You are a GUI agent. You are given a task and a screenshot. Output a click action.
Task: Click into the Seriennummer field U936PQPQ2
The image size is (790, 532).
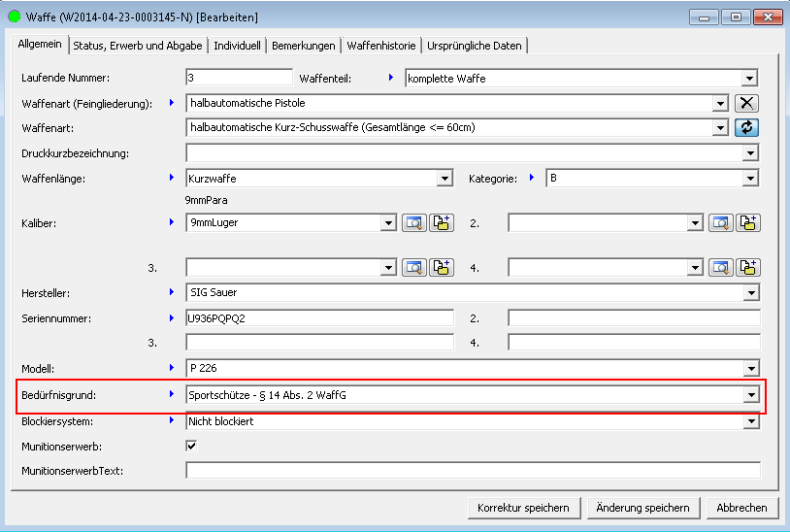click(x=318, y=317)
